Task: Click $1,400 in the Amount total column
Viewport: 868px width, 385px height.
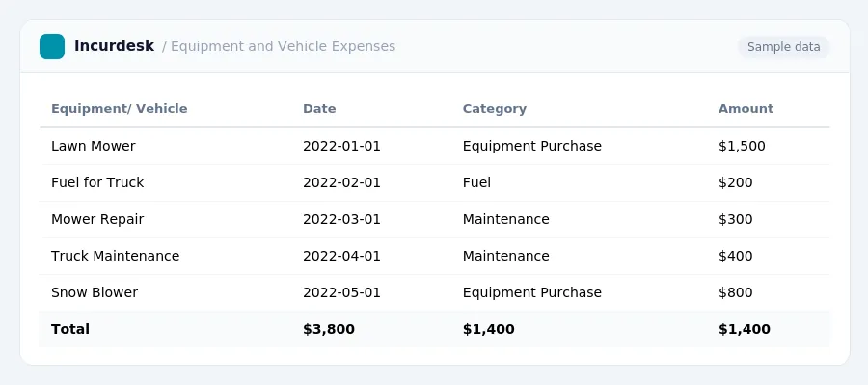Action: pyautogui.click(x=745, y=329)
